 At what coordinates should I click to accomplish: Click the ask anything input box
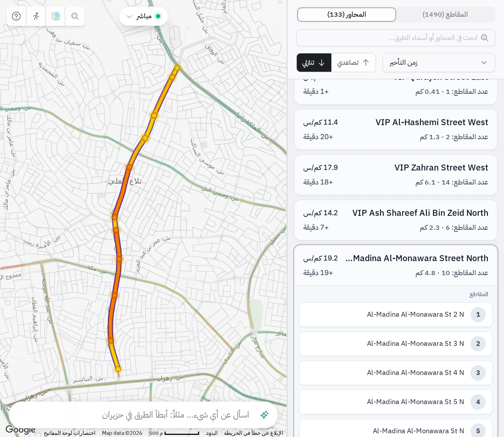[x=143, y=415]
